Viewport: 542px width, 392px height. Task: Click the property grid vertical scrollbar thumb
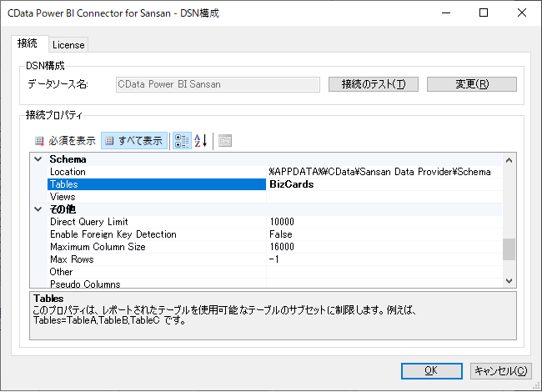(509, 249)
